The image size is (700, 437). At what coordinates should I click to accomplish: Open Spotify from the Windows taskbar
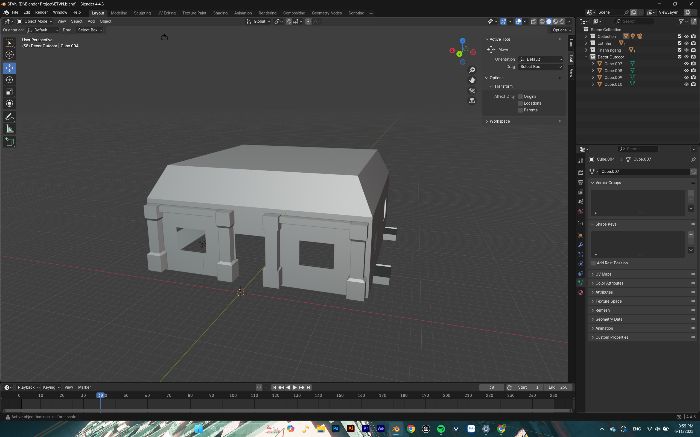click(x=441, y=429)
